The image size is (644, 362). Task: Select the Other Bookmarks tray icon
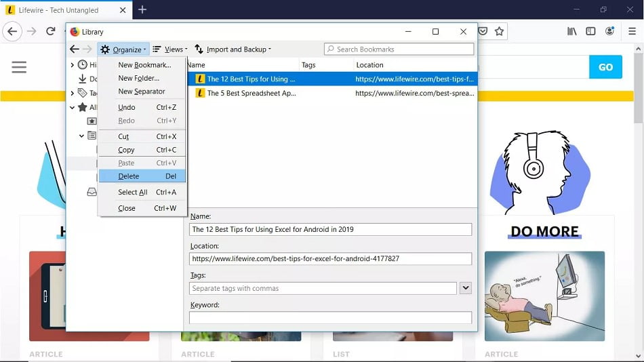tap(92, 192)
